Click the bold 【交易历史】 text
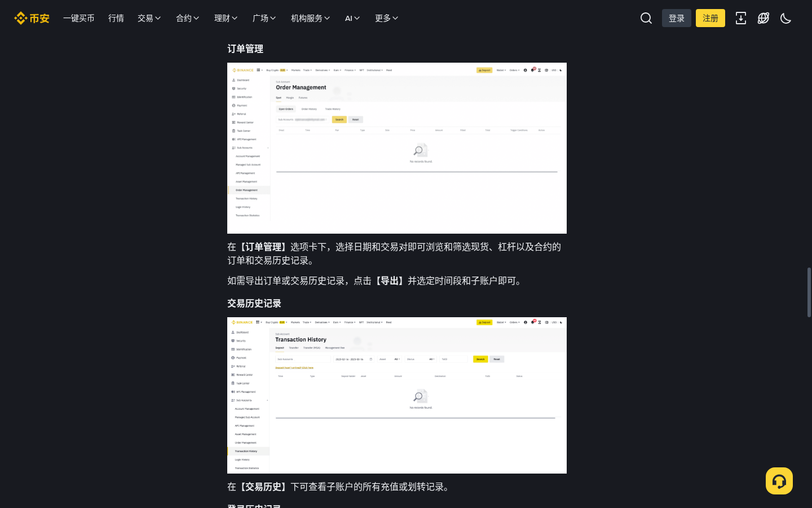 coord(263,487)
